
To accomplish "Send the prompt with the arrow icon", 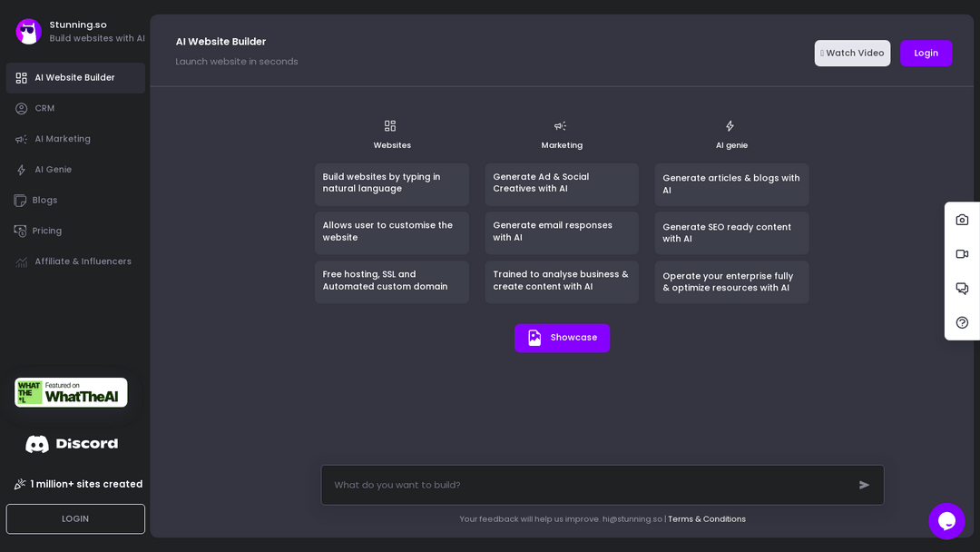I will pos(864,485).
